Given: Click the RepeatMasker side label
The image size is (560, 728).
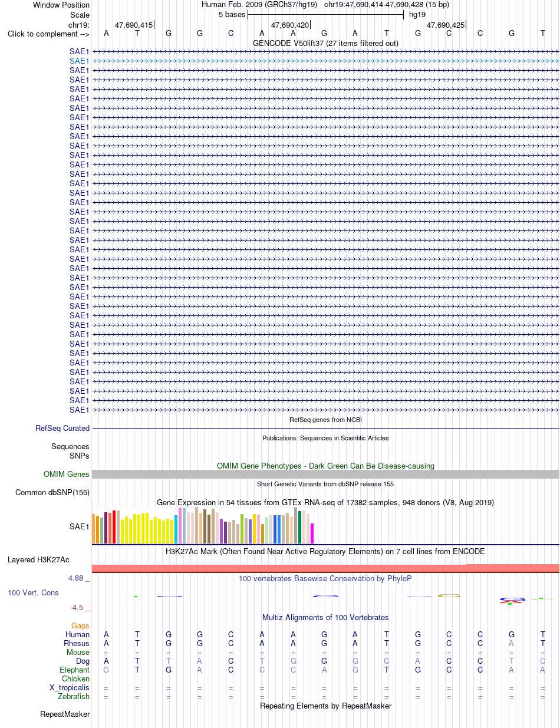Looking at the screenshot, I should tap(65, 714).
